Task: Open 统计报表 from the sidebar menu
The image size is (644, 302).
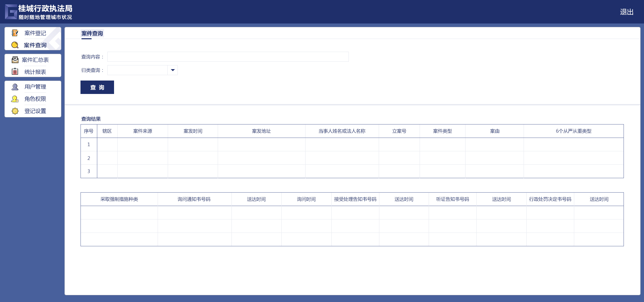Action: 35,72
